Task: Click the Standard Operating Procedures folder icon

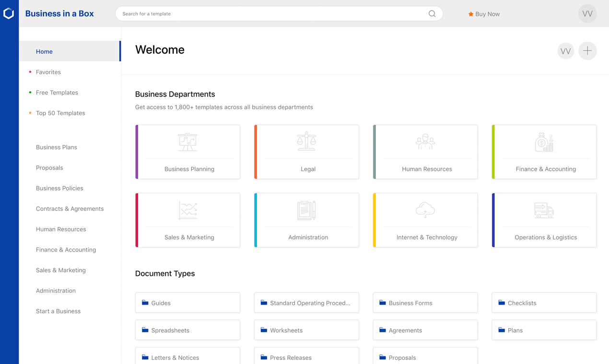Action: tap(264, 303)
